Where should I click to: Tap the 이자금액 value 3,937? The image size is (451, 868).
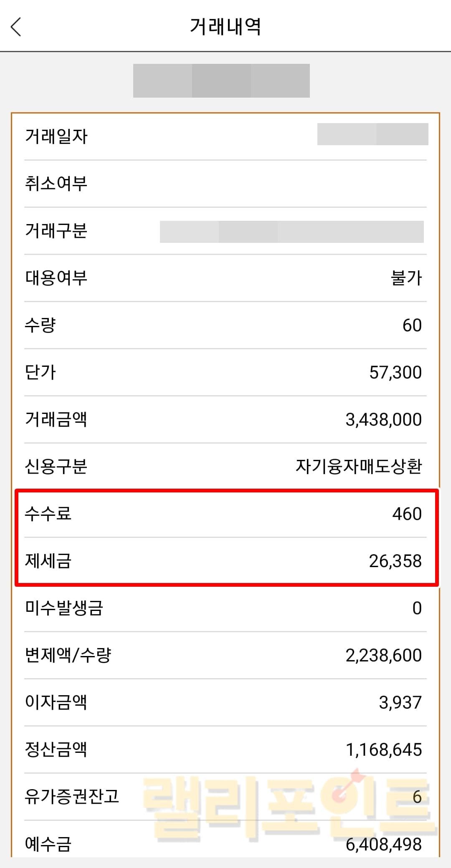point(400,702)
